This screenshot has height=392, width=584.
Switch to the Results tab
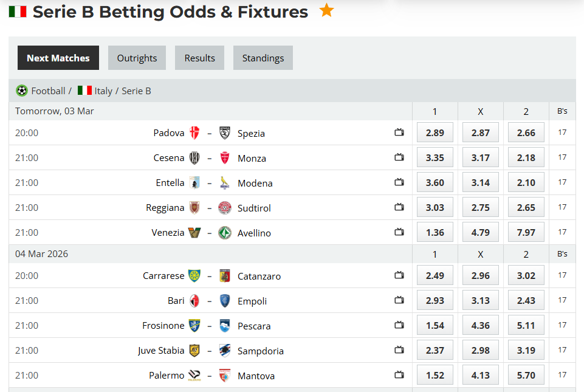[x=199, y=58]
